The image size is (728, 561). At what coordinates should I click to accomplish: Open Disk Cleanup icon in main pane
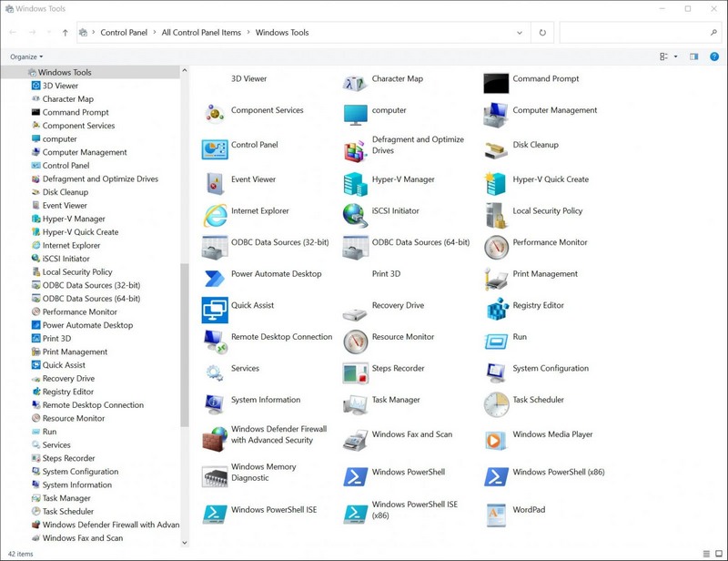tap(496, 149)
